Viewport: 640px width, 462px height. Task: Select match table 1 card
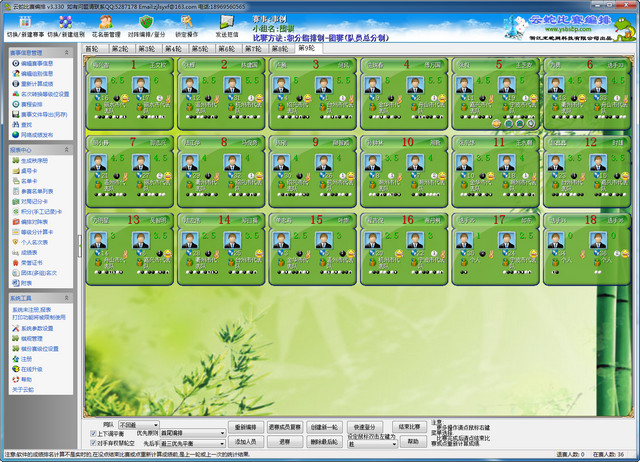130,93
